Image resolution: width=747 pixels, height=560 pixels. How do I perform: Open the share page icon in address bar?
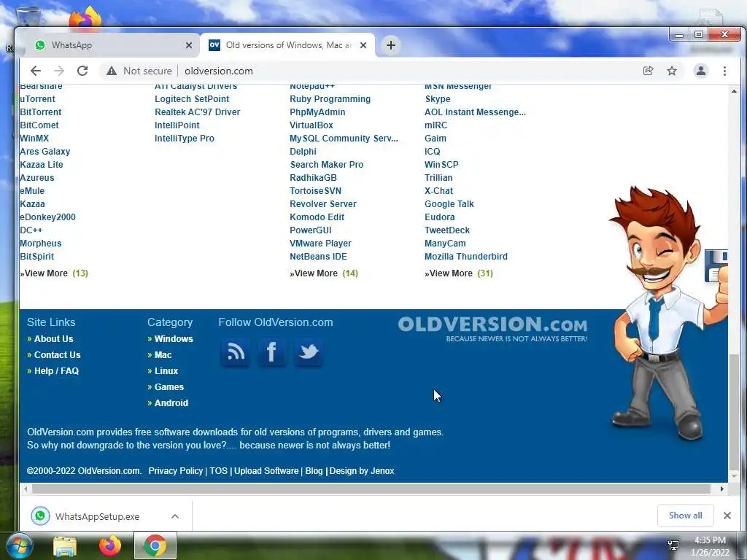[648, 71]
